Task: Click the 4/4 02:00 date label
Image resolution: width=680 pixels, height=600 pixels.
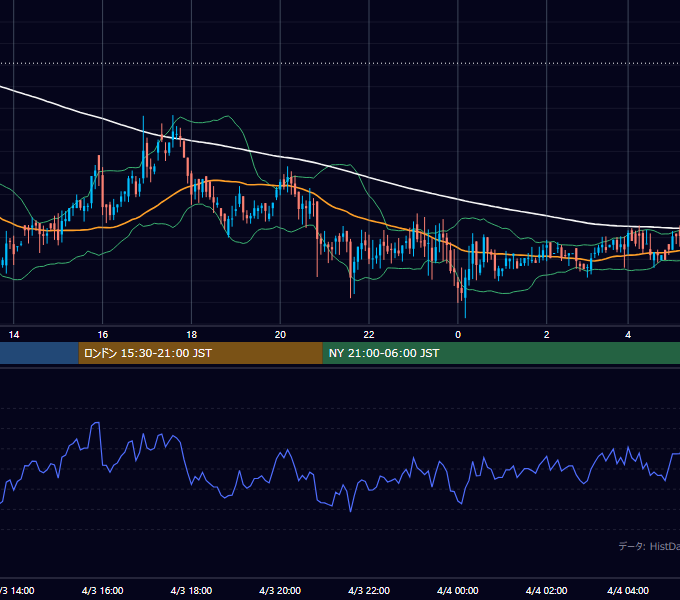Action: click(546, 590)
